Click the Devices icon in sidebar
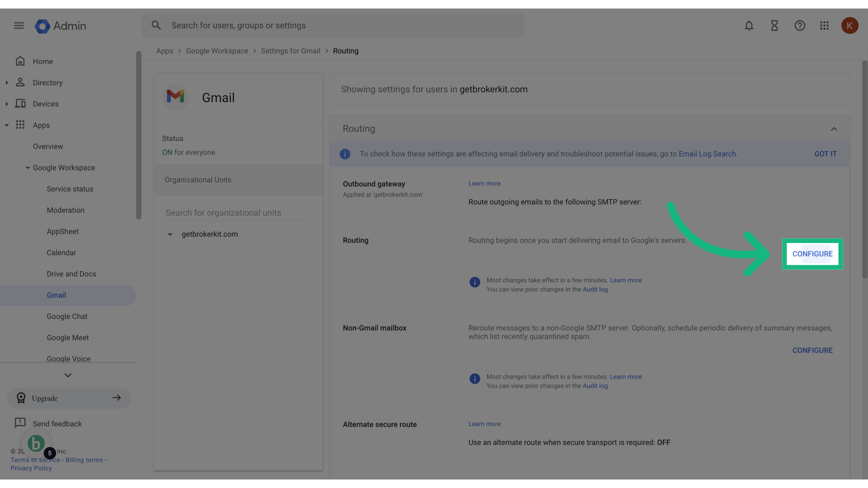Screen dimensions: 868x488 [x=20, y=103]
